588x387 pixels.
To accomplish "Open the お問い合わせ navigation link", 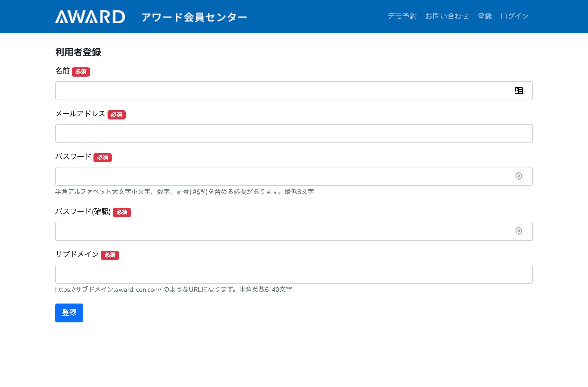I will pos(447,16).
